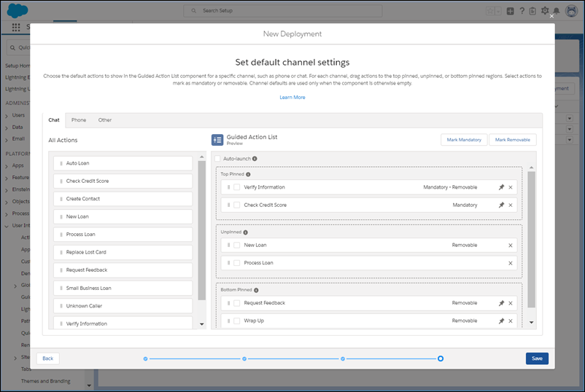Expand the Users tree node

pyautogui.click(x=7, y=116)
